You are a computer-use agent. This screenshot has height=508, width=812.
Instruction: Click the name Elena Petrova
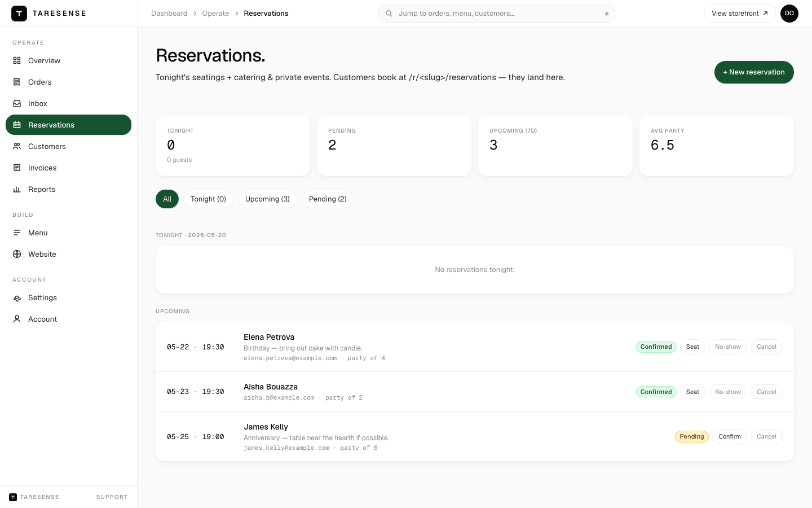[269, 337]
